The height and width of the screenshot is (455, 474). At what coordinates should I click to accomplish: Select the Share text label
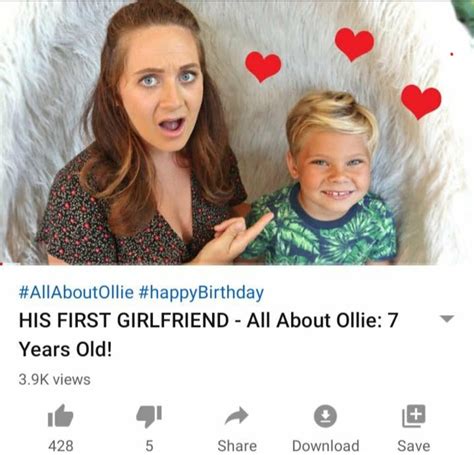coord(237,446)
